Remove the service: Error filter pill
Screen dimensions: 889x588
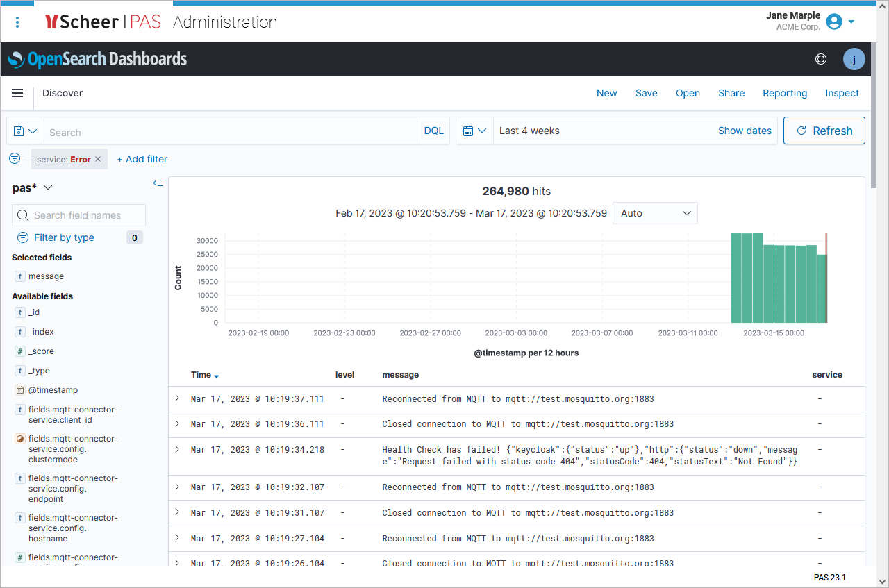pos(97,158)
